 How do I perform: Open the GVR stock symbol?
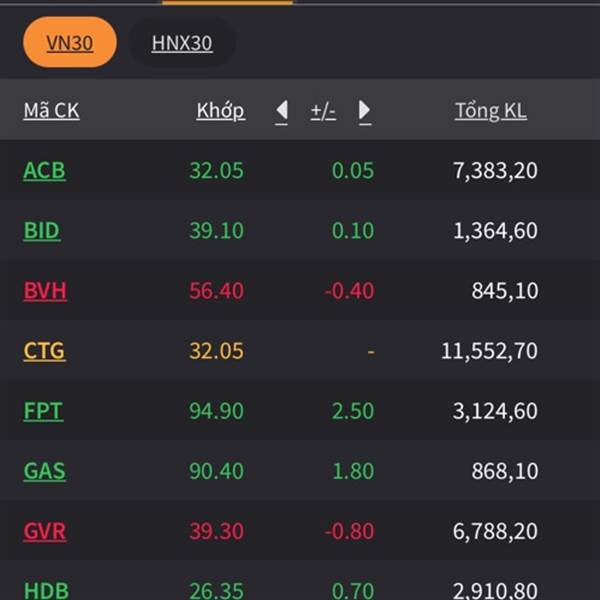[x=45, y=531]
